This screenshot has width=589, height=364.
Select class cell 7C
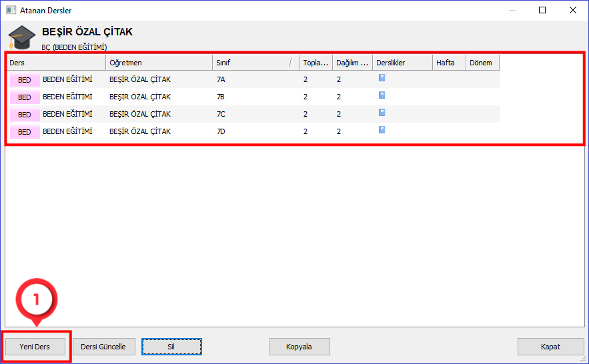click(221, 114)
